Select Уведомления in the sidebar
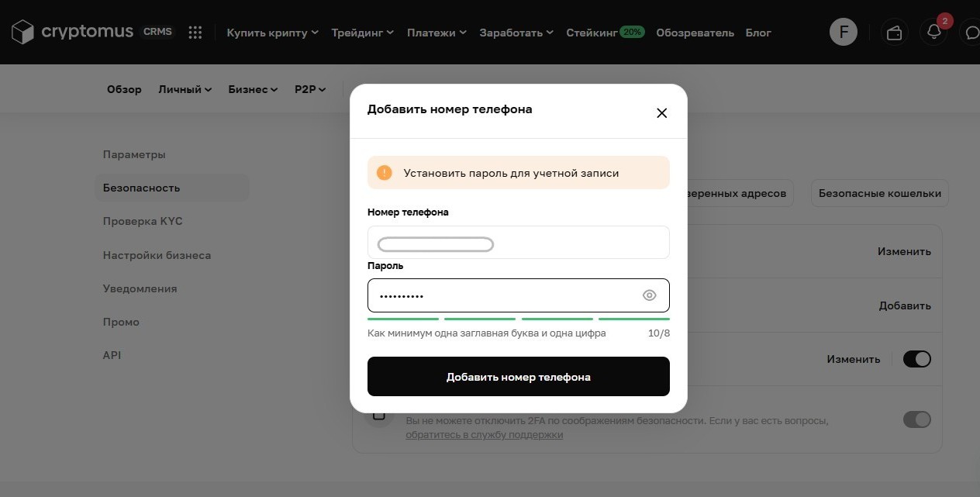 140,288
